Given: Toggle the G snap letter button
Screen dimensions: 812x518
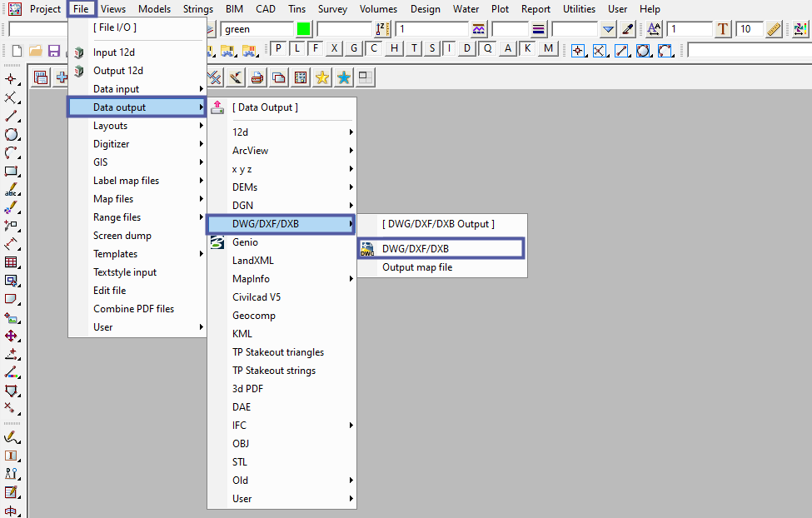Looking at the screenshot, I should point(354,48).
